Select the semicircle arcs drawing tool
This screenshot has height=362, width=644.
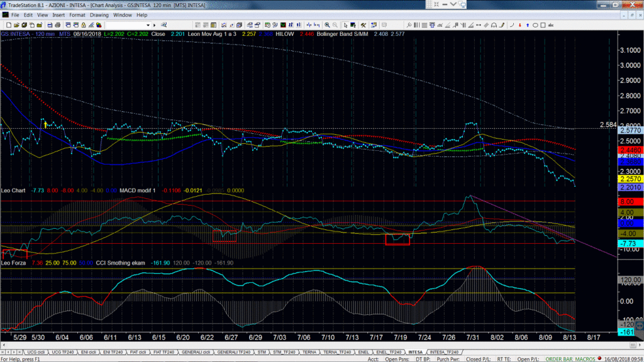494,25
